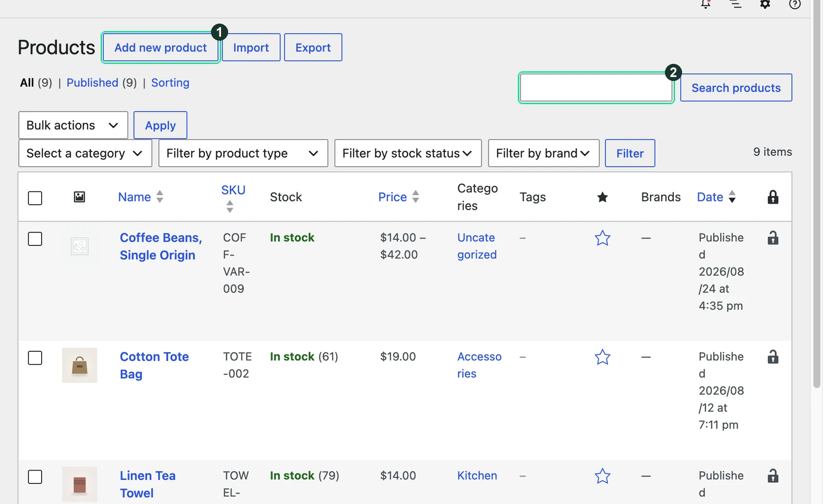This screenshot has height=504, width=823.
Task: Open the Select a category dropdown
Action: [x=85, y=153]
